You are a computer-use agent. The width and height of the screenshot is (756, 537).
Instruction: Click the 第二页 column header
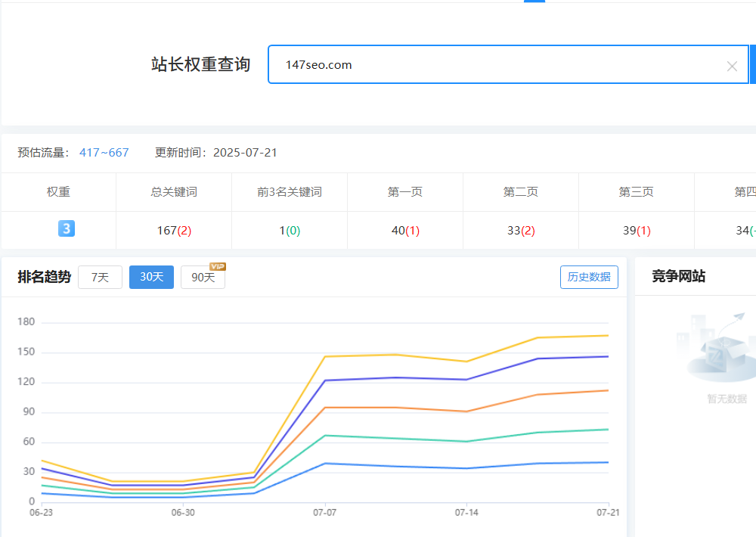pyautogui.click(x=521, y=192)
